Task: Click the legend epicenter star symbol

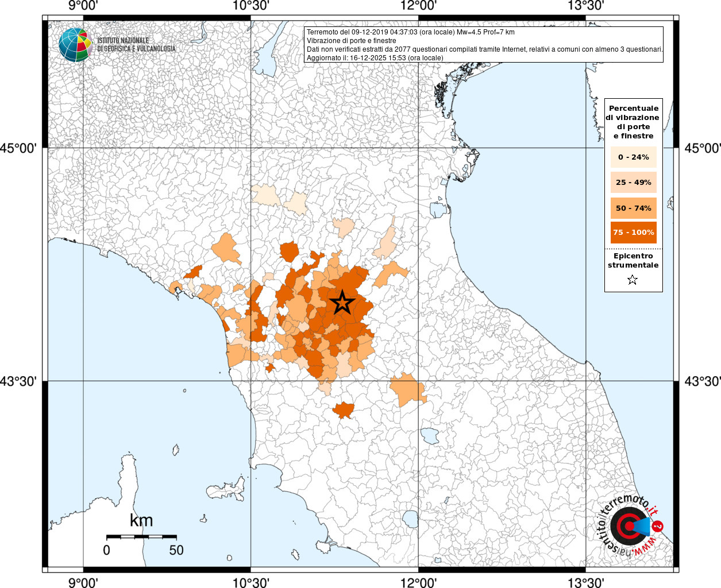Action: click(x=633, y=280)
